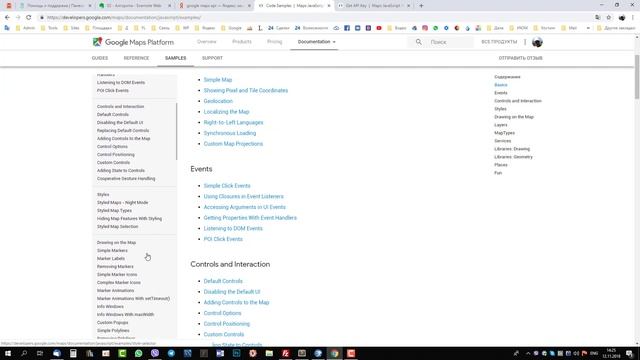Screen dimensions: 640x360
Task: Select Marker Labels in the left sidebar
Action: pos(111,258)
